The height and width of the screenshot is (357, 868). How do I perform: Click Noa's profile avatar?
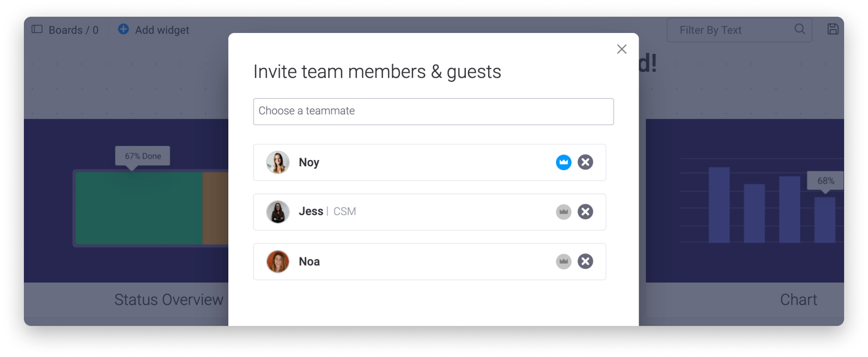278,261
